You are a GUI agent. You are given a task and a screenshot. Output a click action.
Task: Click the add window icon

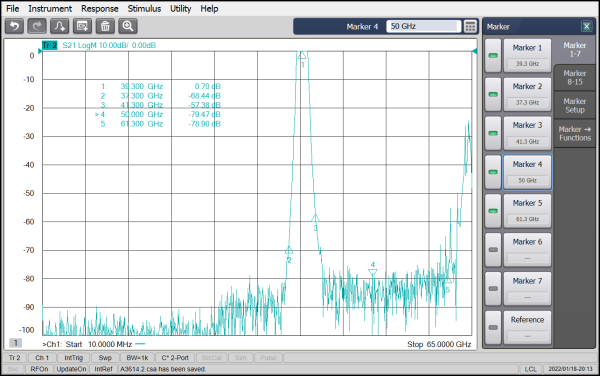click(82, 26)
